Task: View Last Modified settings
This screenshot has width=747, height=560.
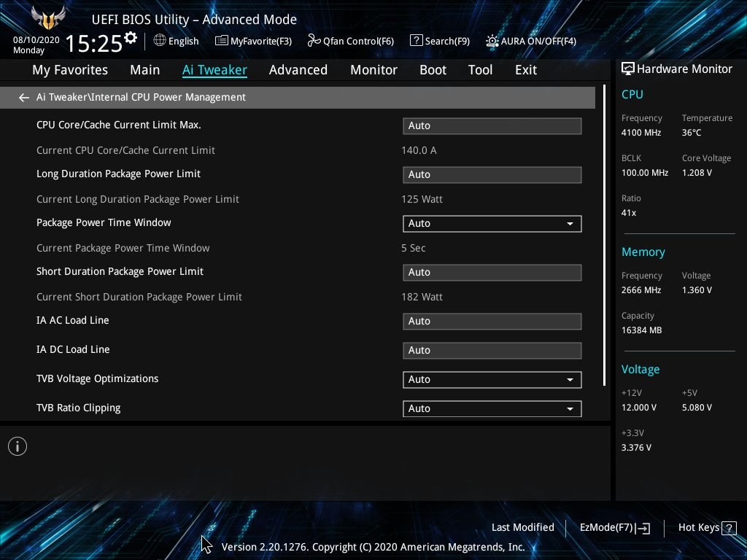Action: pos(522,527)
